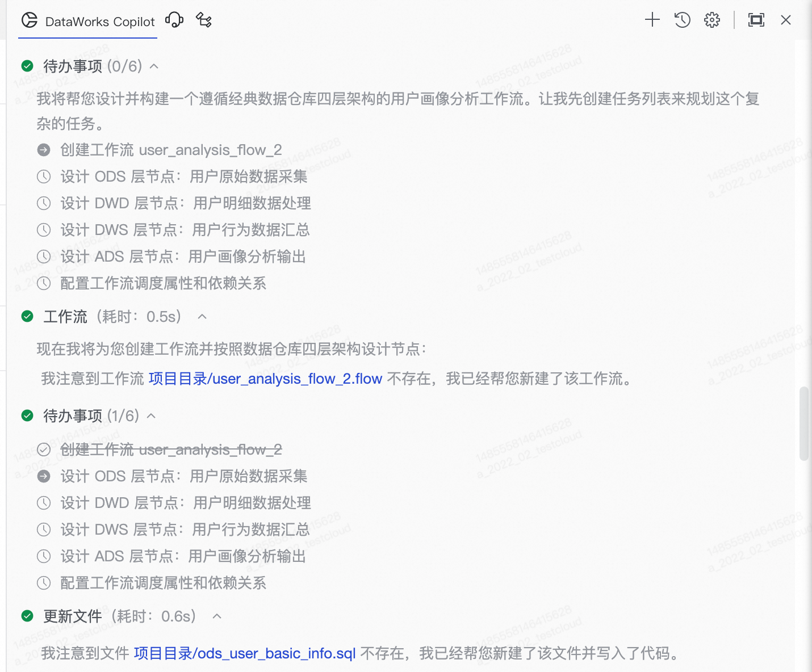
Task: Select first-list item 设计 ODS 层节点: 用户原始数据采集
Action: point(184,177)
